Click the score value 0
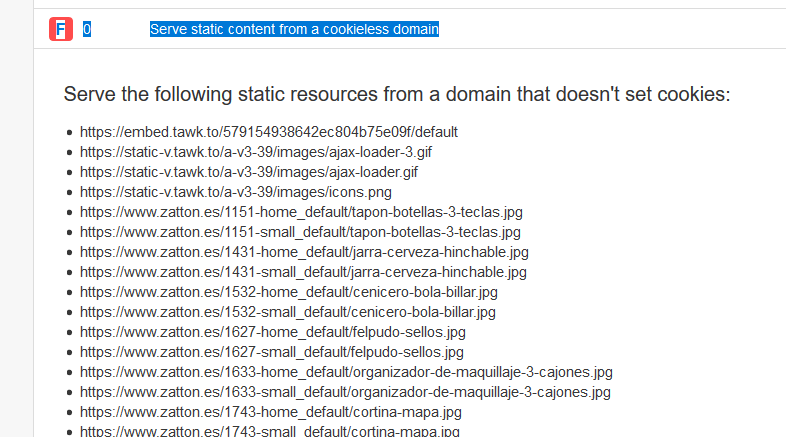The height and width of the screenshot is (437, 786). click(x=87, y=29)
